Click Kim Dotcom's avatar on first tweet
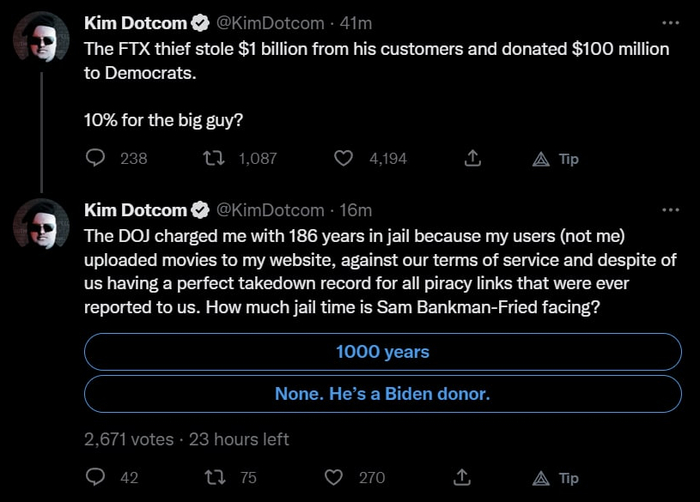 [x=41, y=40]
